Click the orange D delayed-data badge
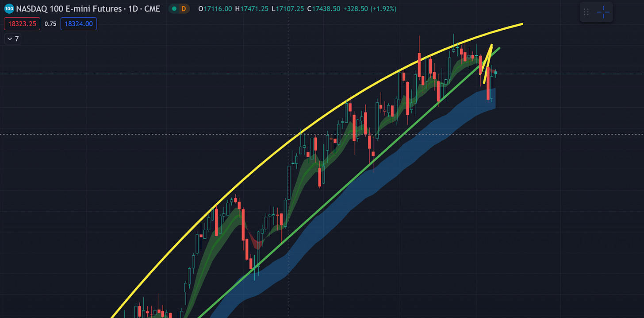Image resolution: width=644 pixels, height=318 pixels. pos(183,8)
